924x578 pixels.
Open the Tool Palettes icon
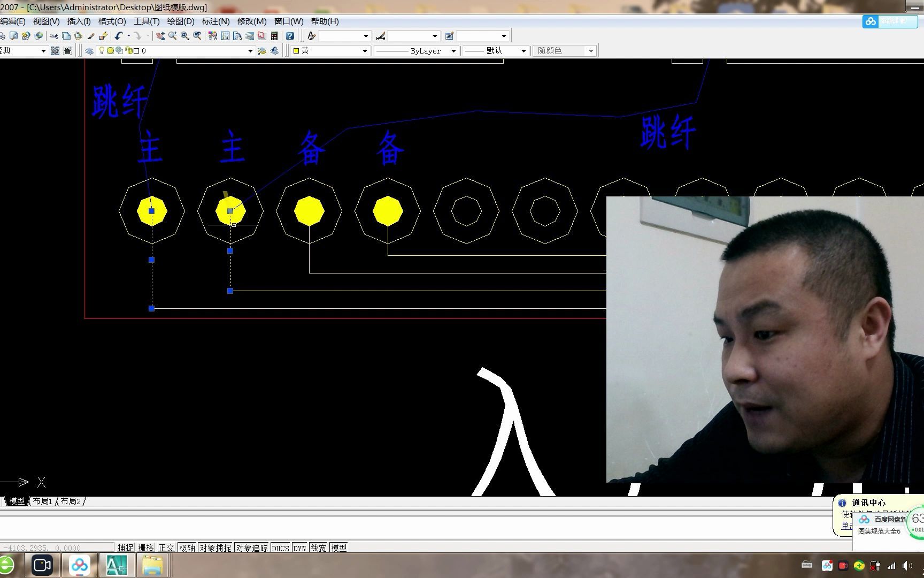pyautogui.click(x=237, y=36)
